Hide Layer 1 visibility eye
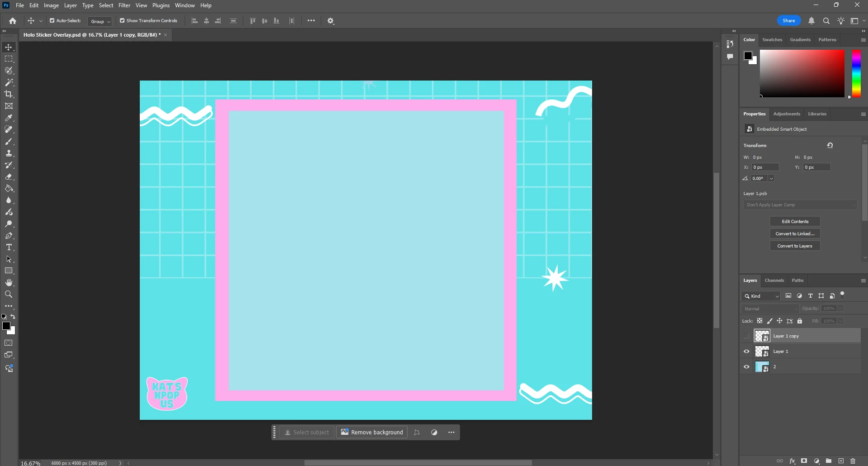The height and width of the screenshot is (466, 868). (746, 352)
